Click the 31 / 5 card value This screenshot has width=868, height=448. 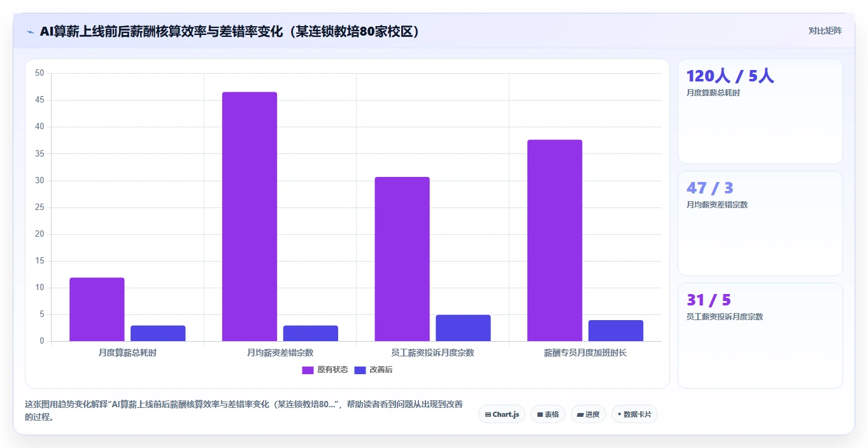click(x=709, y=300)
